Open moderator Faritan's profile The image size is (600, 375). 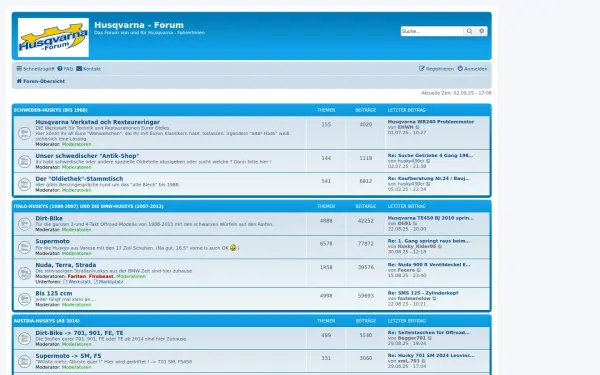pyautogui.click(x=77, y=276)
